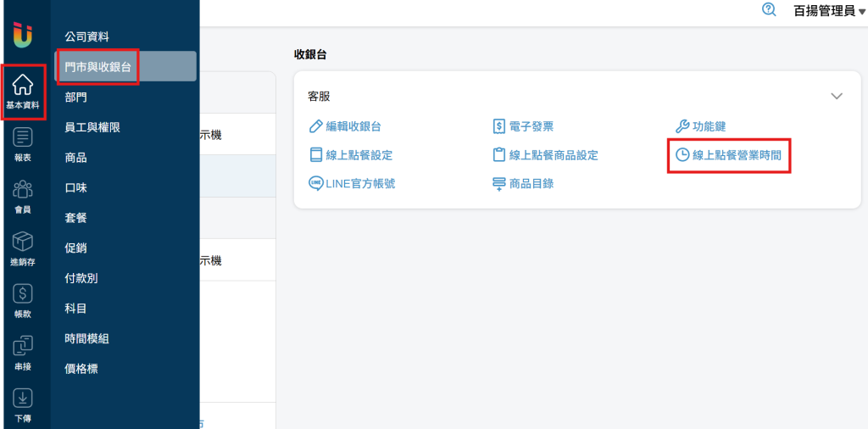Screen dimensions: 868x429
Task: Expand the 百揚管理員 user dropdown
Action: coord(829,11)
